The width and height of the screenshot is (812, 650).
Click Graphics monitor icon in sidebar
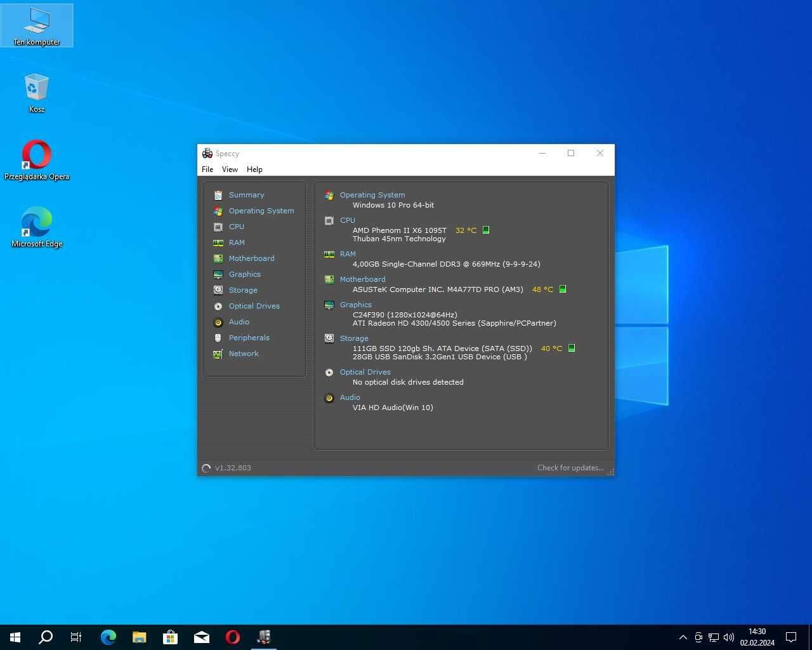(x=218, y=274)
